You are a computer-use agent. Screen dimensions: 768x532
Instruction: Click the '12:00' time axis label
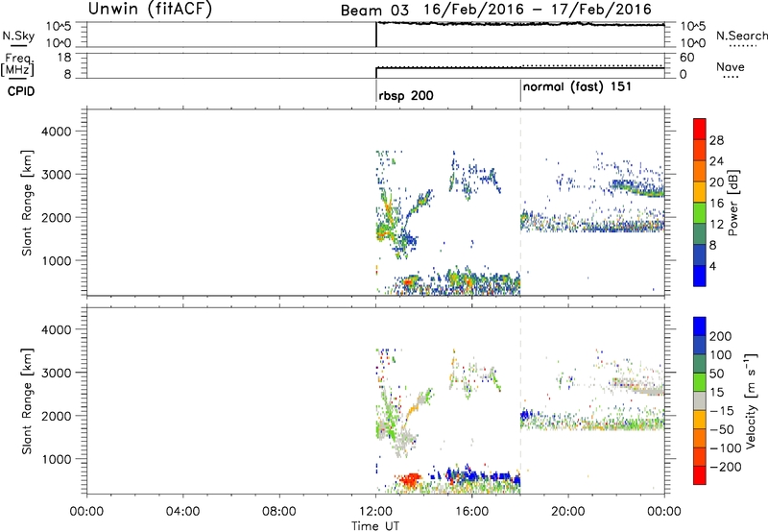(x=375, y=512)
